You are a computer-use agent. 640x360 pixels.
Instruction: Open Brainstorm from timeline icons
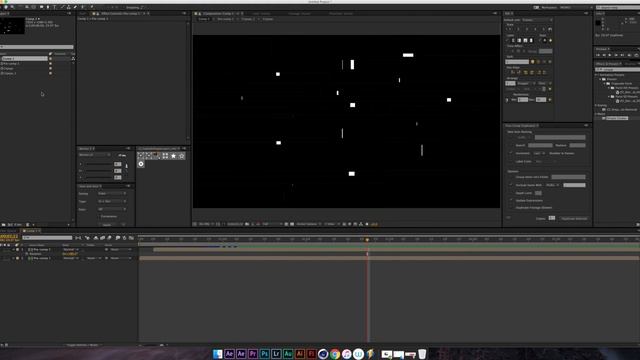pos(118,238)
